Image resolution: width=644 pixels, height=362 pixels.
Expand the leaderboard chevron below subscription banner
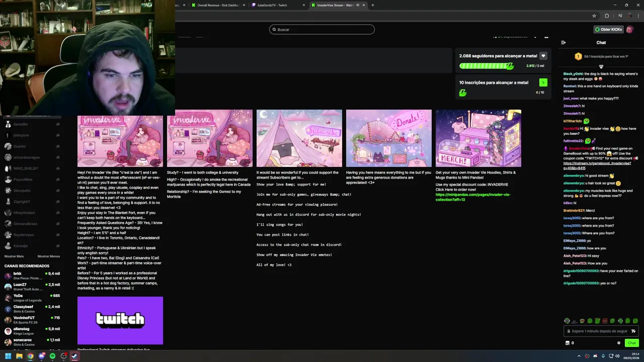(x=601, y=66)
